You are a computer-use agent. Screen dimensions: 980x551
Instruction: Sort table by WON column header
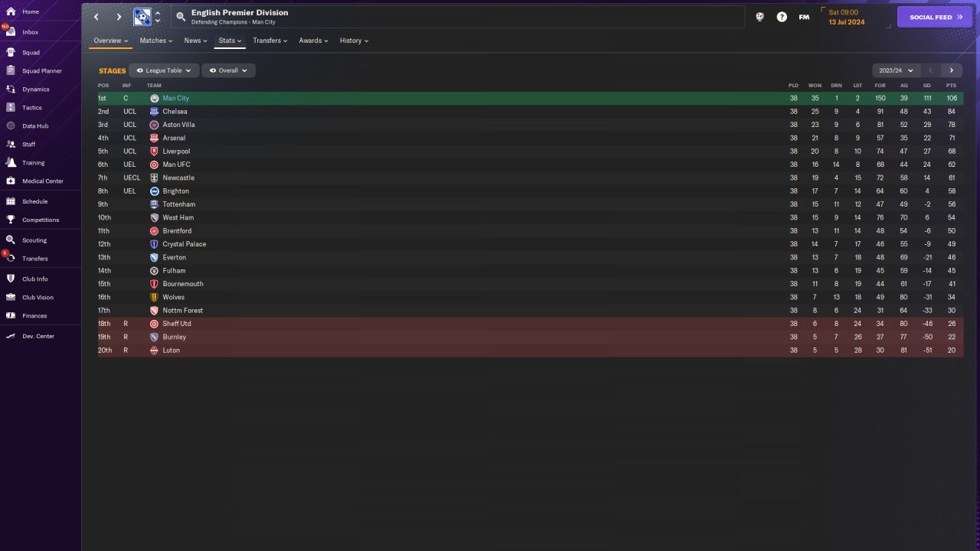[815, 85]
